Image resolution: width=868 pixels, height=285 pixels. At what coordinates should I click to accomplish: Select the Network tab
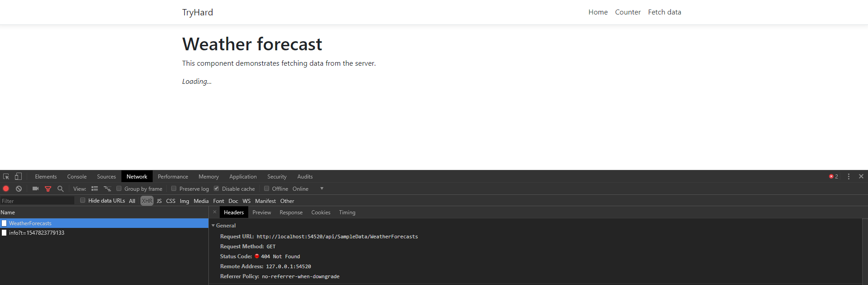click(x=137, y=177)
